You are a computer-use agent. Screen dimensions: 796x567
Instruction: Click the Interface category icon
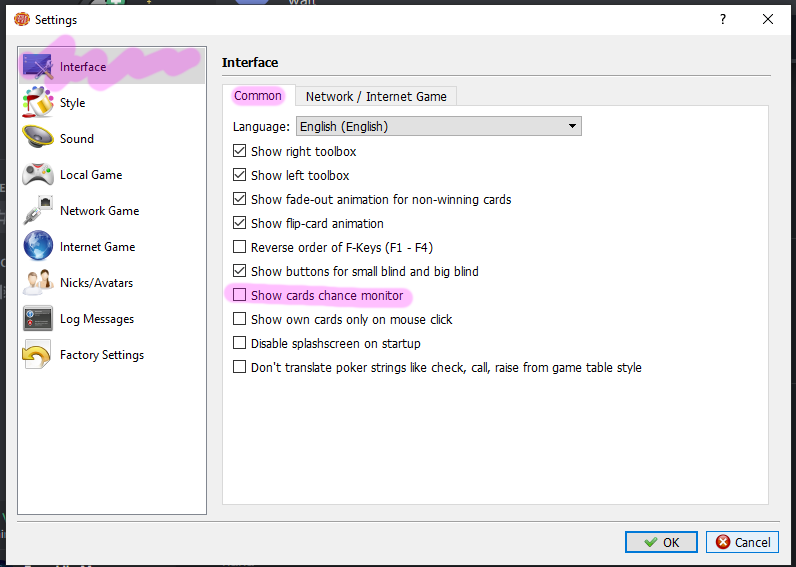click(x=39, y=67)
